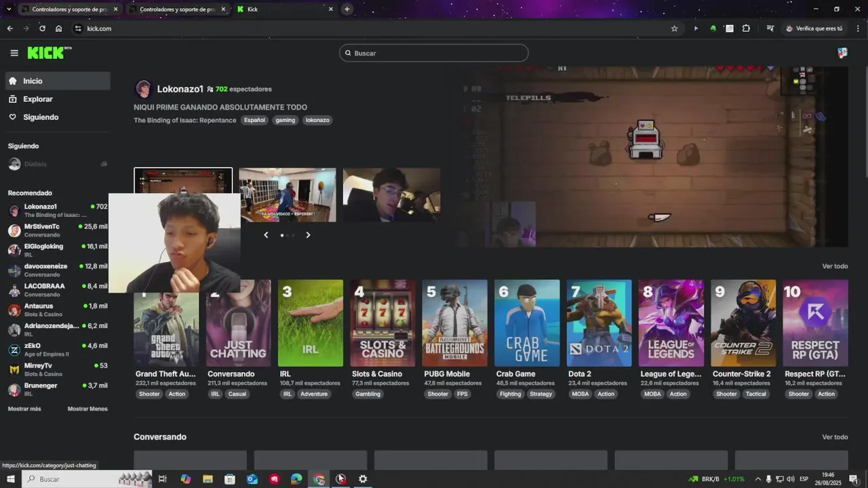Click Ver todo for Conversando section
The image size is (868, 488).
point(835,437)
